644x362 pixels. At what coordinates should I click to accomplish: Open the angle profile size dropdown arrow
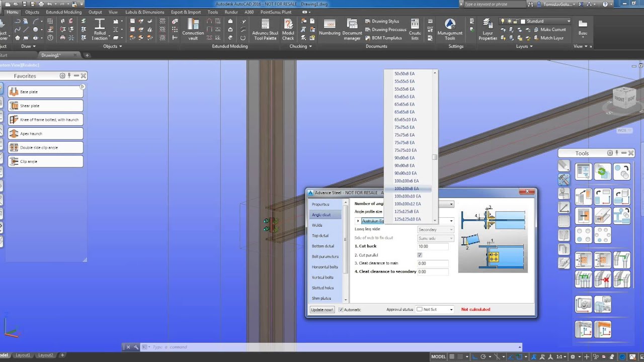(x=451, y=221)
